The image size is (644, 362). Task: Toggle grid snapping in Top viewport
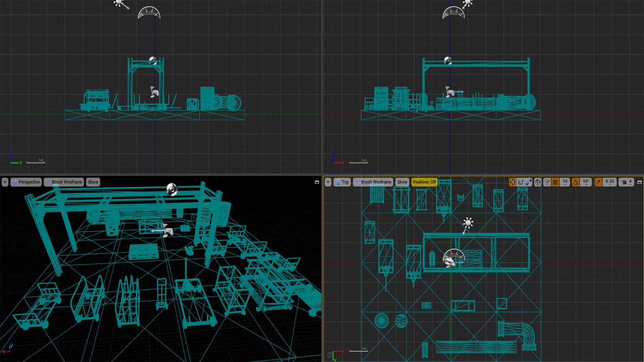click(x=555, y=182)
